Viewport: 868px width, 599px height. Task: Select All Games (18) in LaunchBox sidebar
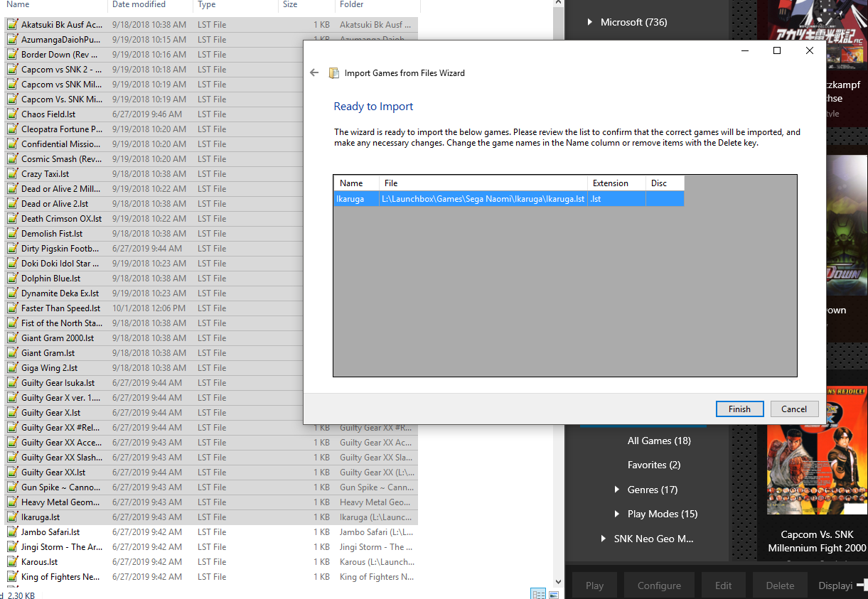pyautogui.click(x=659, y=441)
